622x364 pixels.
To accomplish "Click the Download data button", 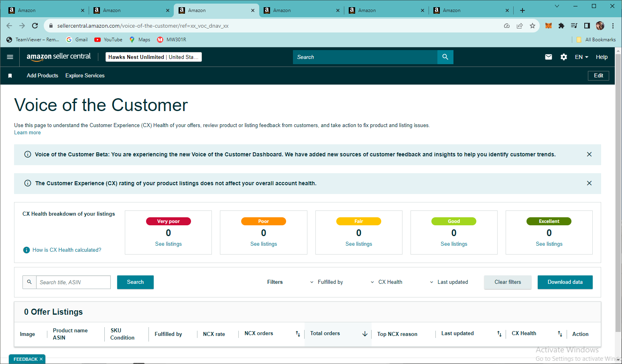I will tap(565, 282).
